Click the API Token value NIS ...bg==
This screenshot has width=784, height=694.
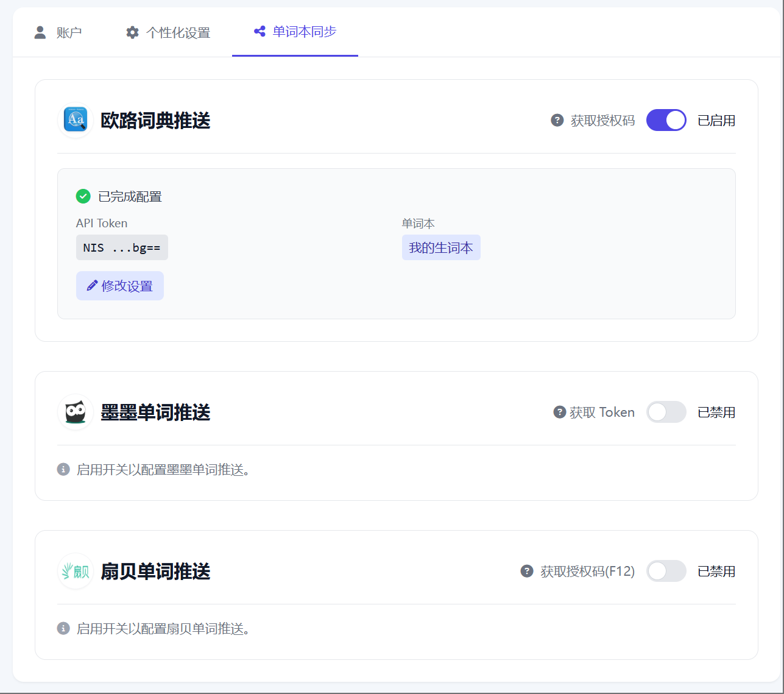pyautogui.click(x=122, y=247)
